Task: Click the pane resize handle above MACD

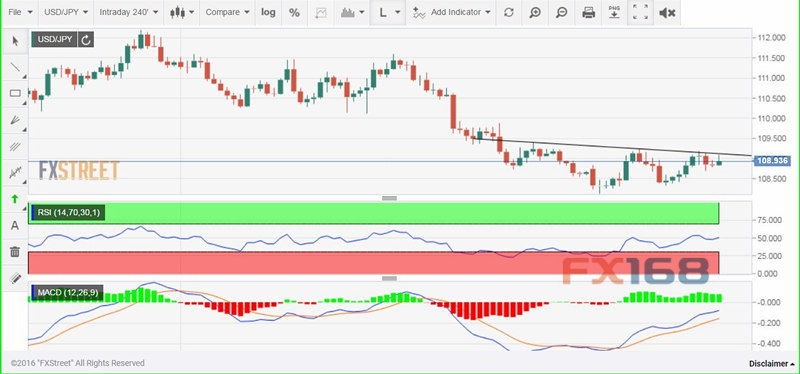Action: click(389, 278)
